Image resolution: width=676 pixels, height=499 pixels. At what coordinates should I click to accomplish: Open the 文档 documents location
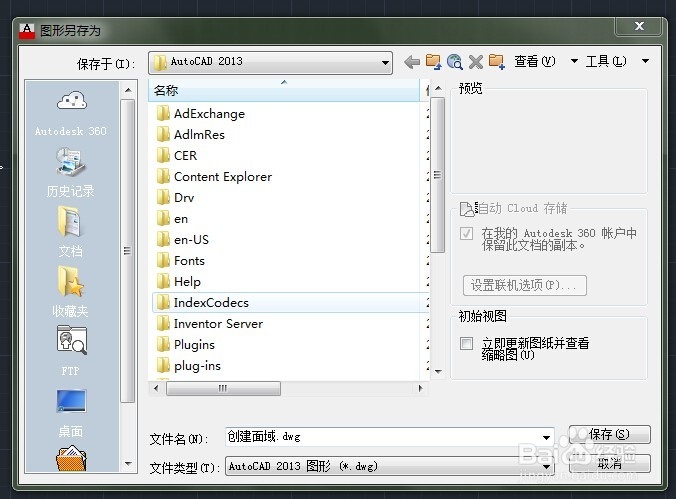[x=70, y=232]
